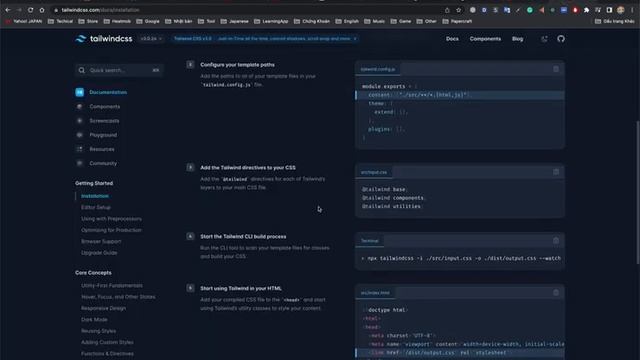Open the Store bookmarks folder
Viewport: 640px width, 360px height.
(88, 21)
